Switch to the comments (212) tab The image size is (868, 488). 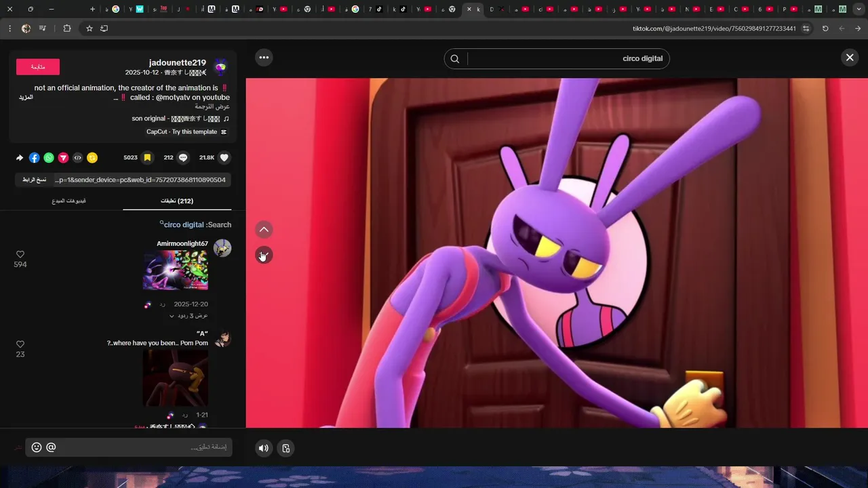[177, 201]
